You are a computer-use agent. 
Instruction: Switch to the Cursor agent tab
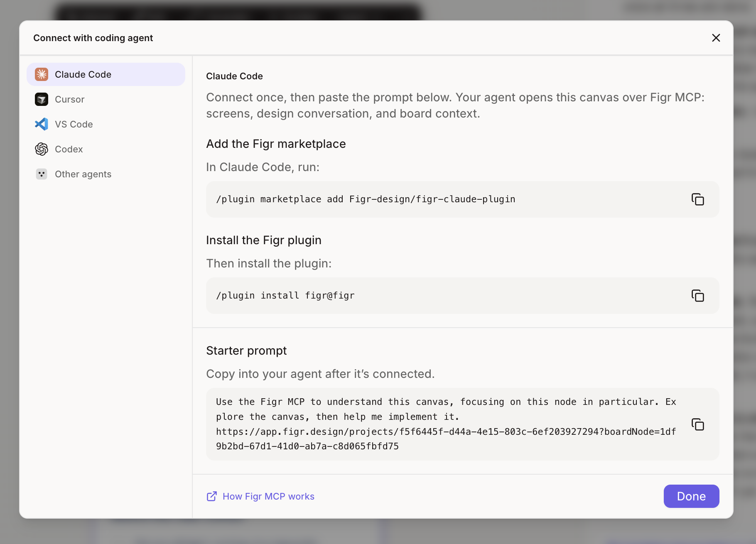[x=106, y=99]
